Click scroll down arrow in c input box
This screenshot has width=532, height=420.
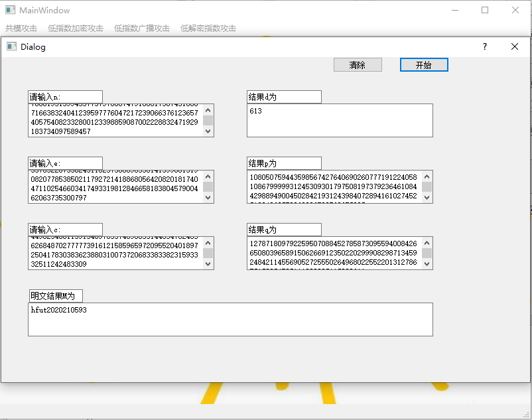[208, 263]
